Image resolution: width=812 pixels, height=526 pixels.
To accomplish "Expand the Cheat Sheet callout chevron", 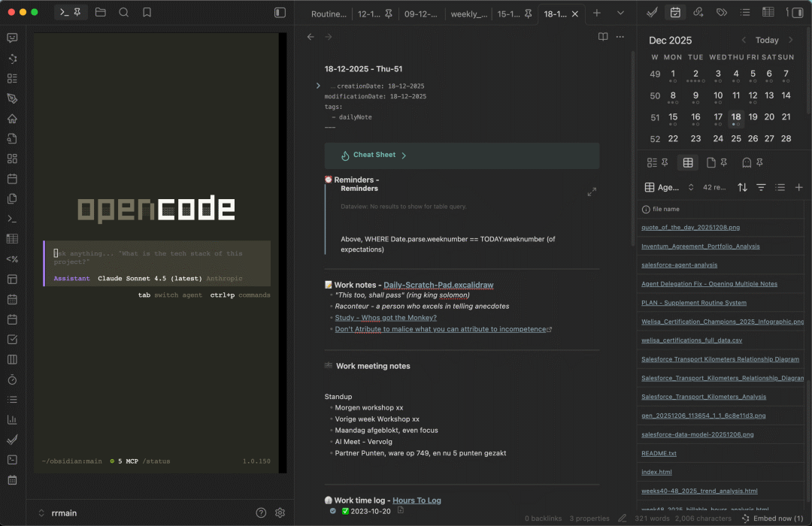I will (x=404, y=155).
